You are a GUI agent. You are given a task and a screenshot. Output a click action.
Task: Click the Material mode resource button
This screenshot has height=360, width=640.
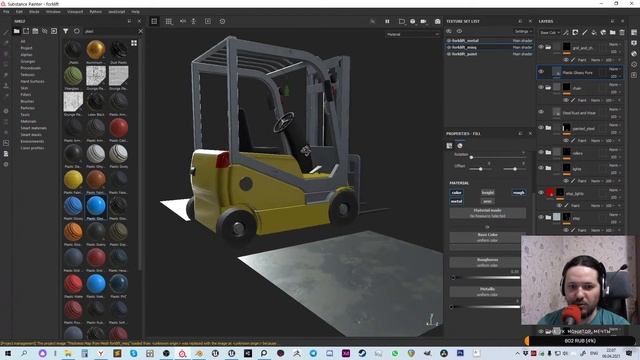tap(488, 213)
